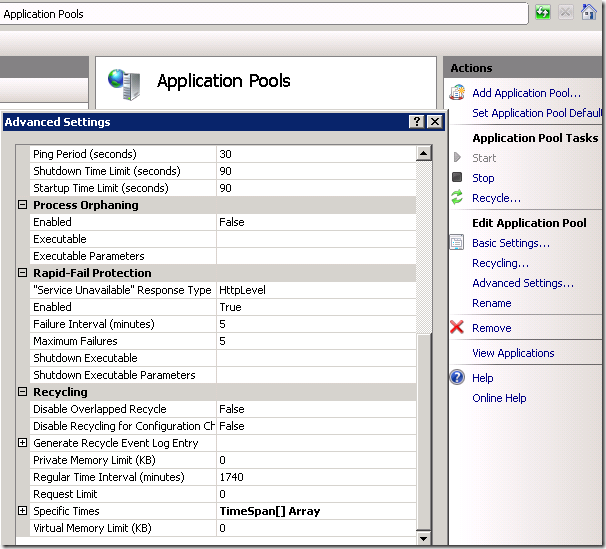Select Failure Interval value 5
606x549 pixels.
(222, 324)
